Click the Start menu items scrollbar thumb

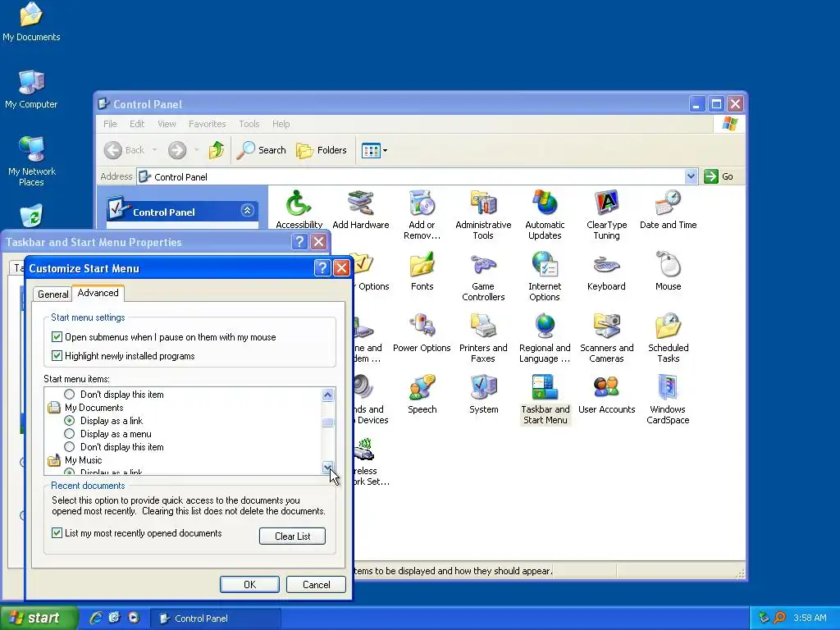328,422
